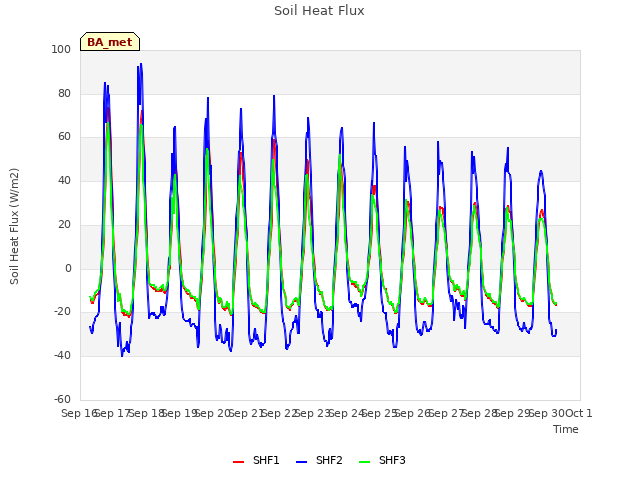Viewport: 640px width, 480px height.
Task: Click the BA_met annotation label
Action: pos(110,42)
